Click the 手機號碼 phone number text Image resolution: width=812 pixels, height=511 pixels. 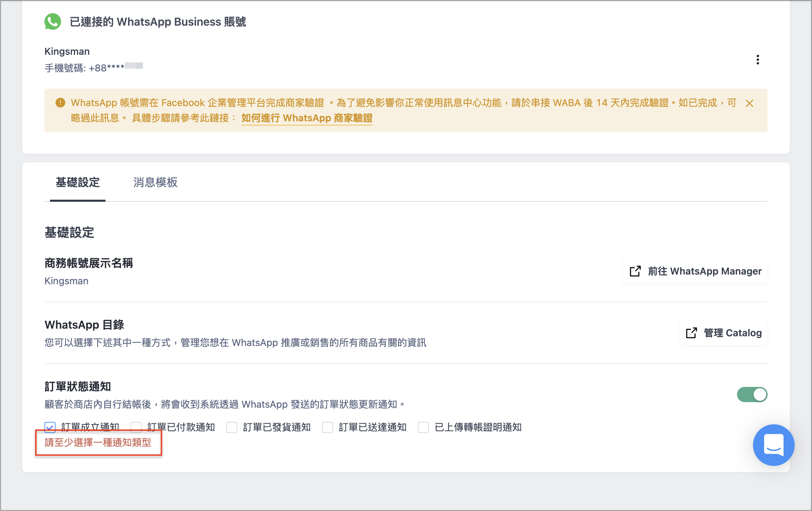coord(94,68)
